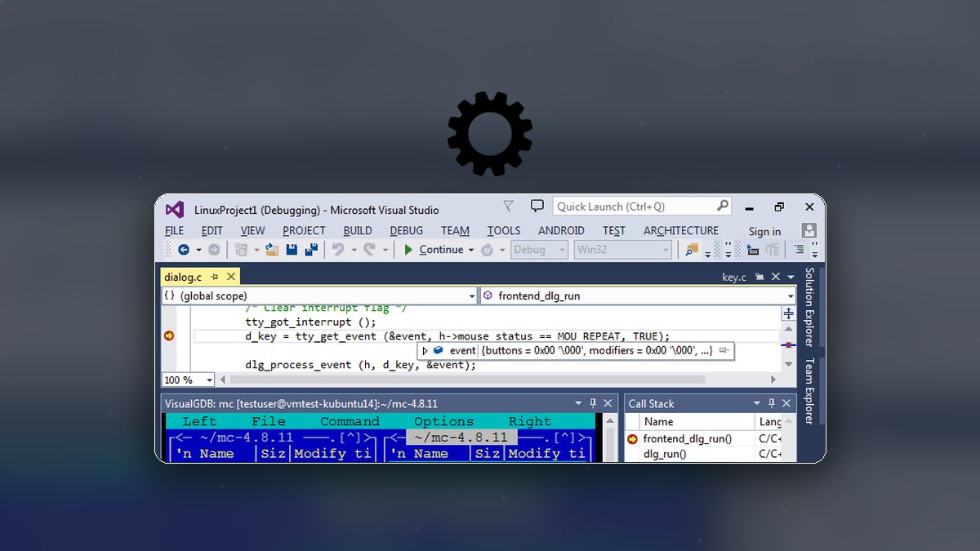Click the New Project toolbar icon
The image size is (980, 551).
click(x=241, y=250)
